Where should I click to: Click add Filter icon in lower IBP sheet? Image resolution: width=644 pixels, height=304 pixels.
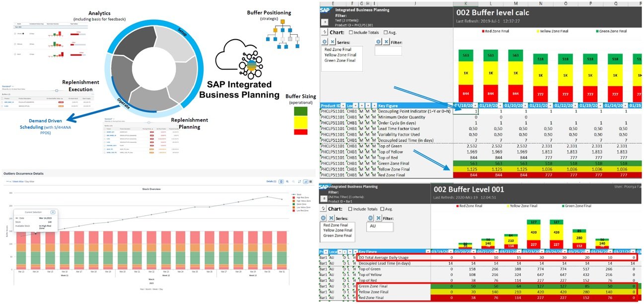click(x=370, y=218)
